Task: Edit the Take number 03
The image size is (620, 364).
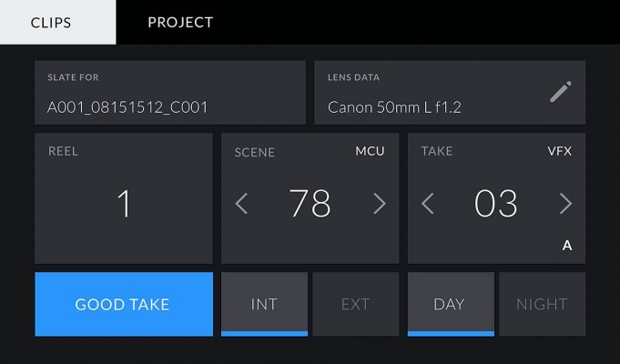Action: (496, 204)
